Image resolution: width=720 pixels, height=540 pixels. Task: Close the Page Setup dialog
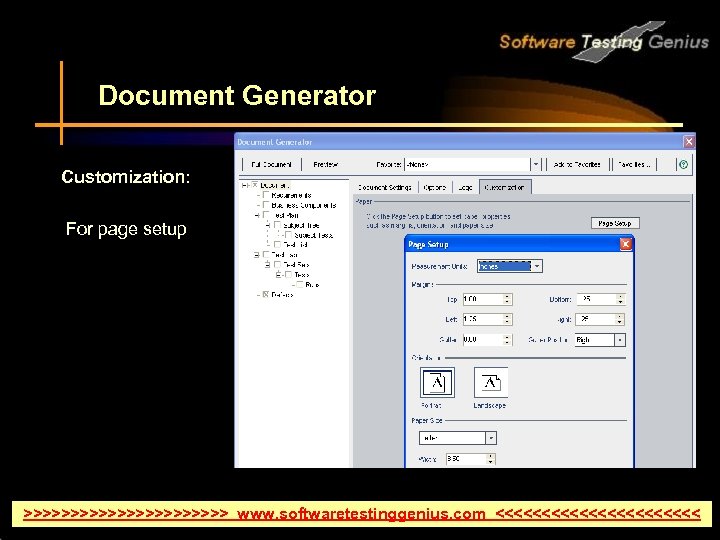pyautogui.click(x=625, y=244)
